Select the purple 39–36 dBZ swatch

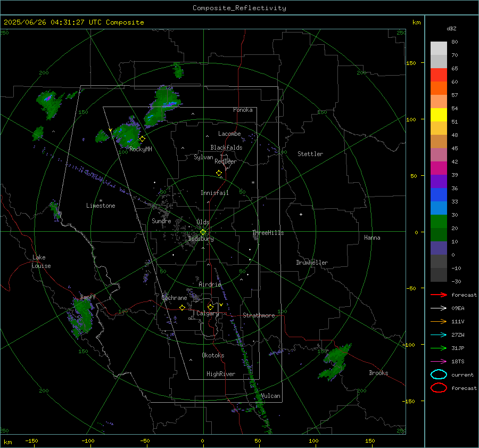click(x=439, y=182)
